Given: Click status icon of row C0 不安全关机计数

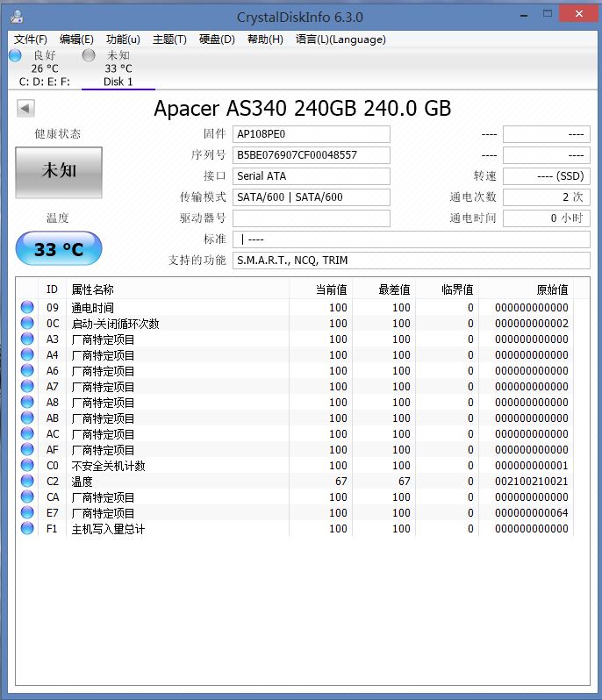Looking at the screenshot, I should [27, 465].
